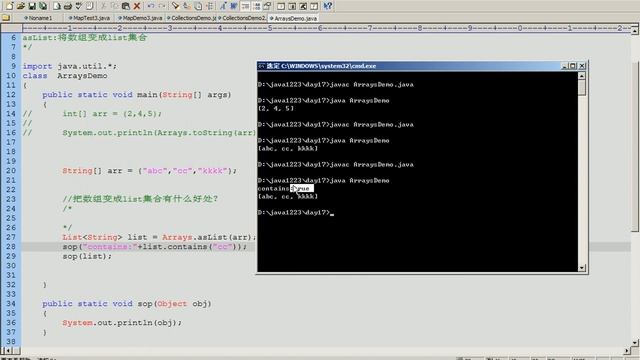The width and height of the screenshot is (640, 360).
Task: Run spell check from the toolbar
Action: tap(79, 6)
